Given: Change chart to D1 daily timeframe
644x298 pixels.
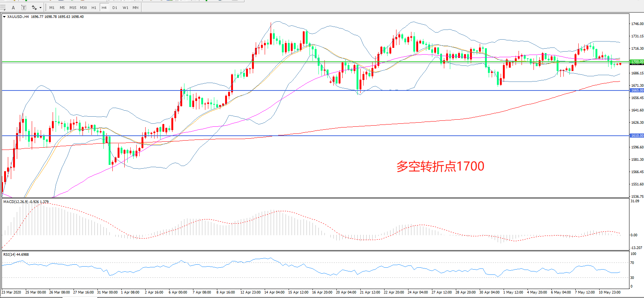Looking at the screenshot, I should click(x=115, y=7).
